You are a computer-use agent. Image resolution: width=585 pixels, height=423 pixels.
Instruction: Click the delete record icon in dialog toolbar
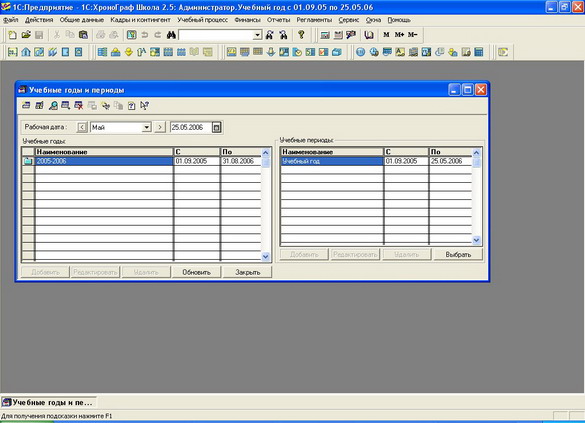[78, 106]
